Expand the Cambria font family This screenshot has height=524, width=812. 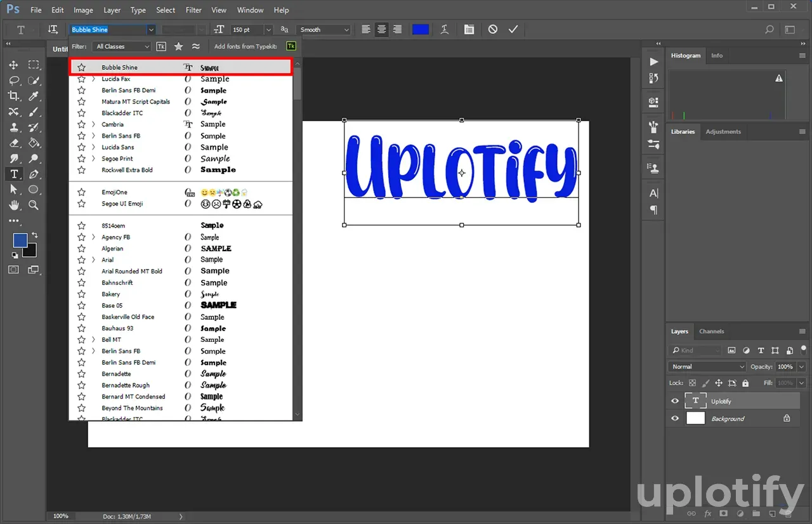coord(94,124)
